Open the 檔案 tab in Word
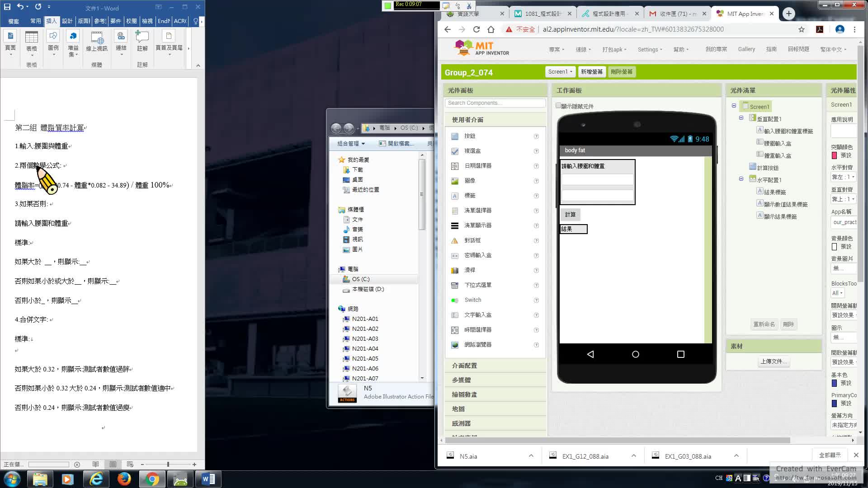 tap(14, 21)
